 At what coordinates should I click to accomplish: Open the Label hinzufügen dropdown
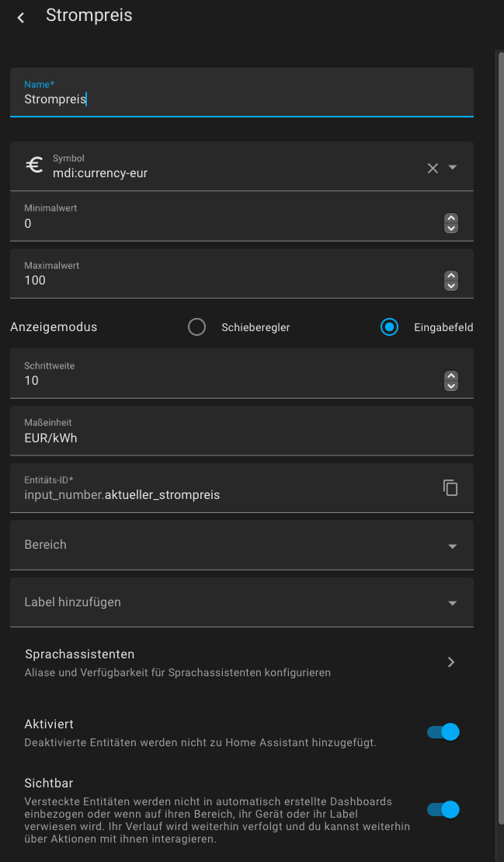(x=242, y=602)
